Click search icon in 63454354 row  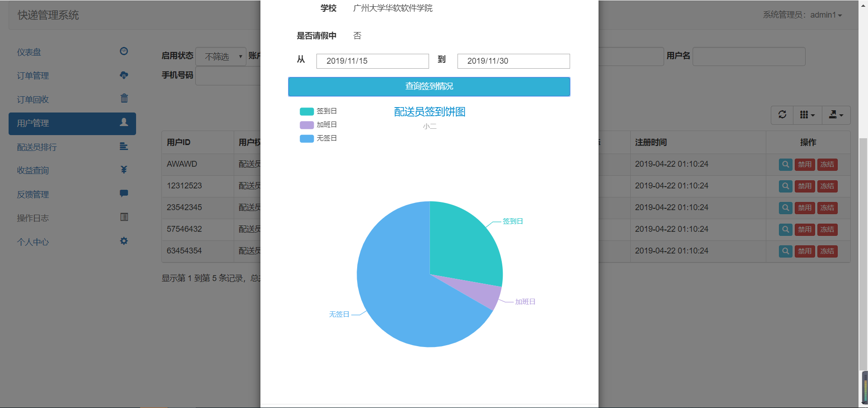785,251
